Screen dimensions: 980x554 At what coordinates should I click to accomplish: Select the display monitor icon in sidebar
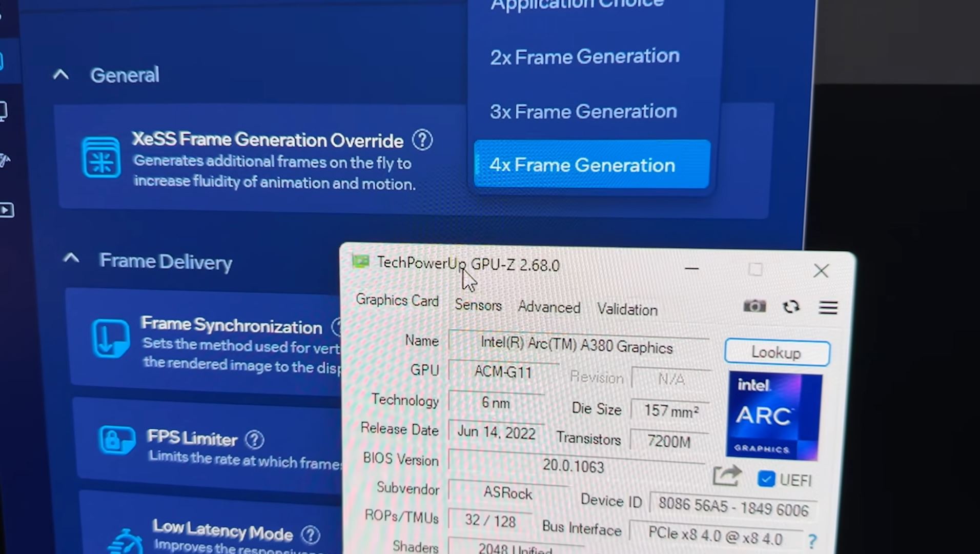point(5,111)
